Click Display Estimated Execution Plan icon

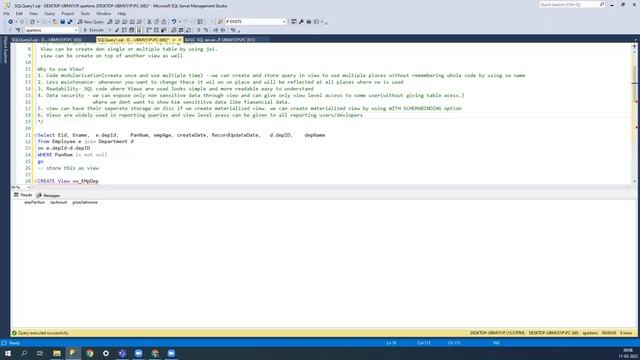point(124,30)
